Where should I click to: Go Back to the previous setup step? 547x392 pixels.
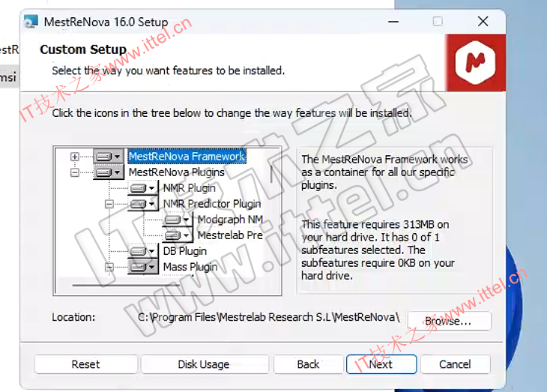[308, 364]
